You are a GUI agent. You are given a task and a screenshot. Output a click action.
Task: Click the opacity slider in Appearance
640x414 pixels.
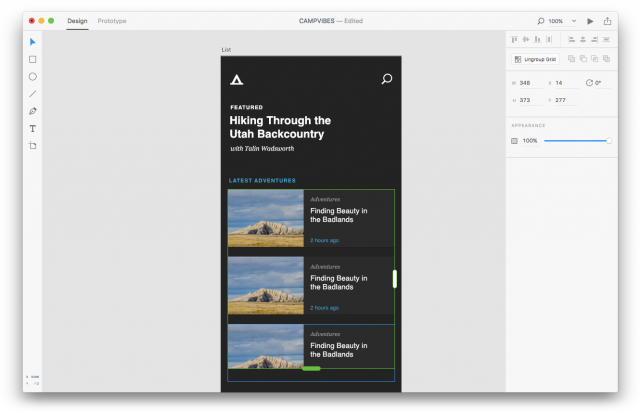pos(577,141)
